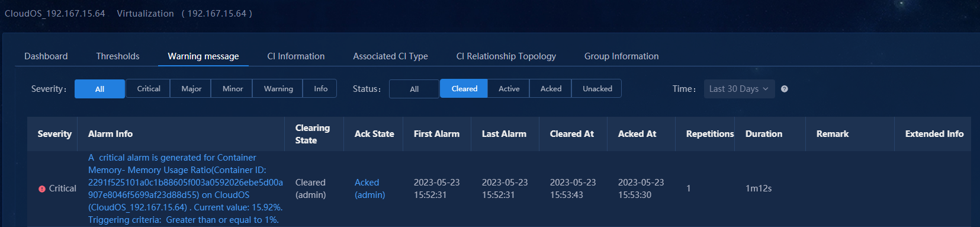Set status filter to Active
This screenshot has height=227, width=980.
click(509, 88)
